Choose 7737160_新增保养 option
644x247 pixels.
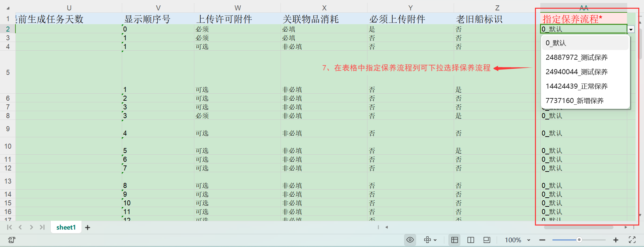pos(585,101)
